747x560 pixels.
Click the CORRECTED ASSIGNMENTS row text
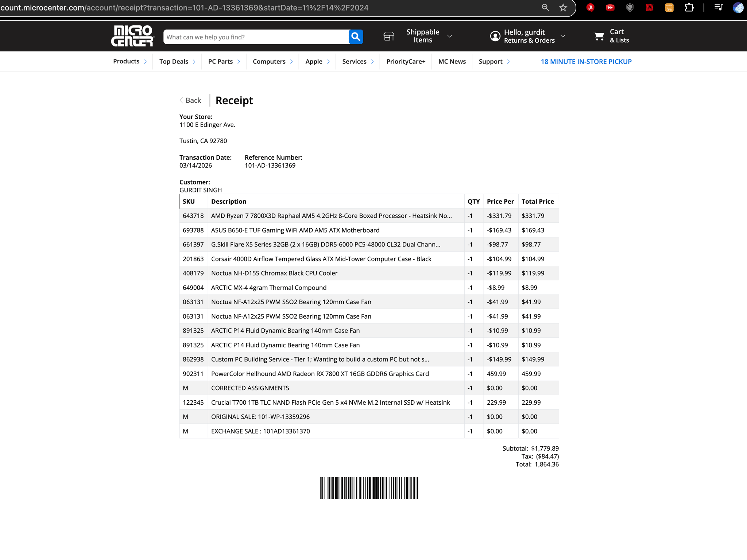[250, 388]
